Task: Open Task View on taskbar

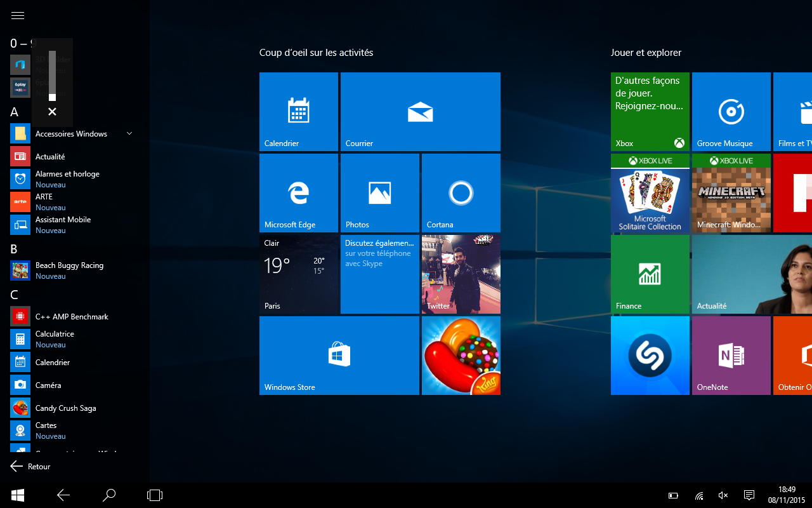Action: point(155,495)
